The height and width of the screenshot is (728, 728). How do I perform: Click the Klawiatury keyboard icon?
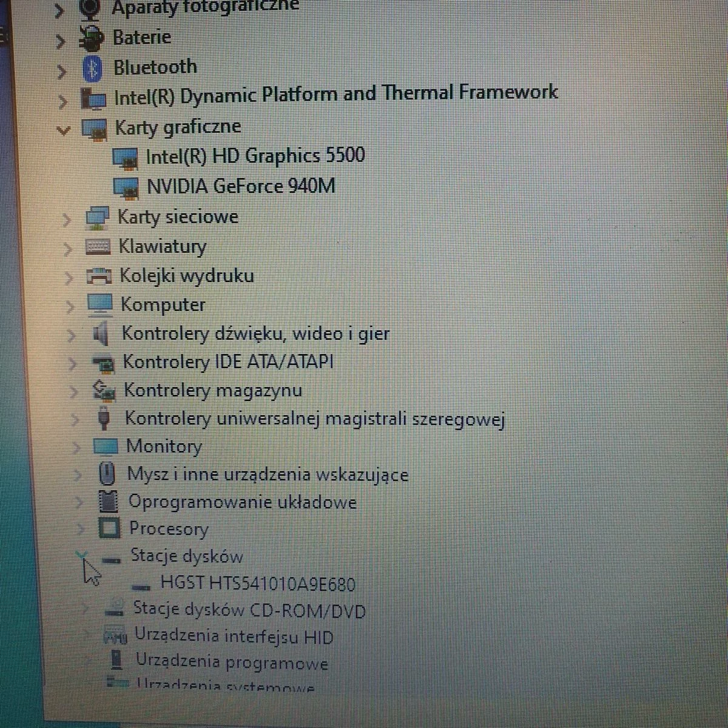(x=98, y=247)
